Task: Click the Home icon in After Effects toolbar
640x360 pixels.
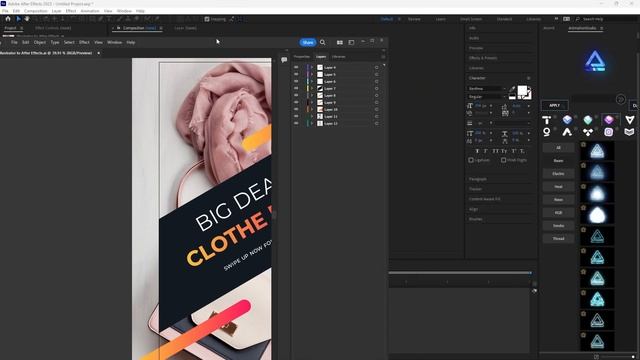Action: pos(8,19)
